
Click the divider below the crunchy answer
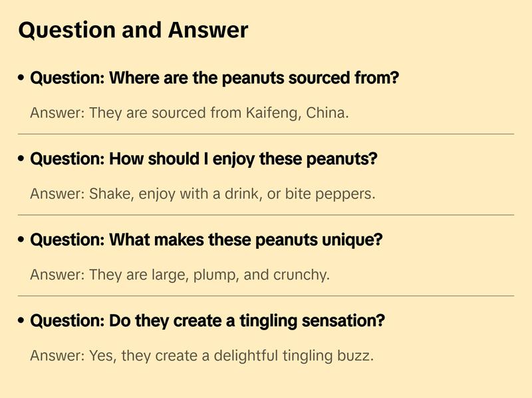coord(266,296)
